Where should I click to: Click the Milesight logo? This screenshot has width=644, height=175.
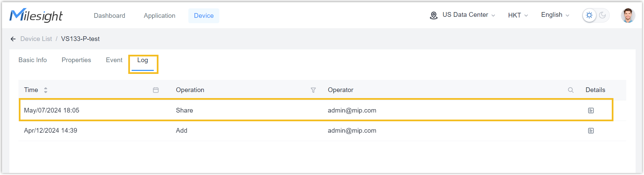point(36,15)
